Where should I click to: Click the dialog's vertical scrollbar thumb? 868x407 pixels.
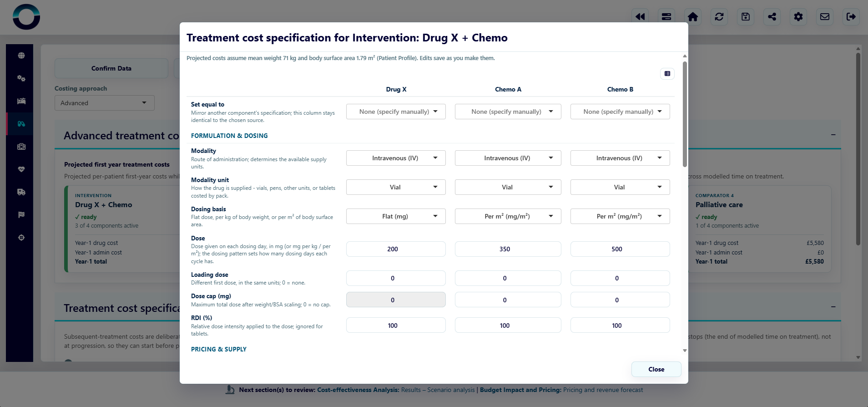point(685,114)
